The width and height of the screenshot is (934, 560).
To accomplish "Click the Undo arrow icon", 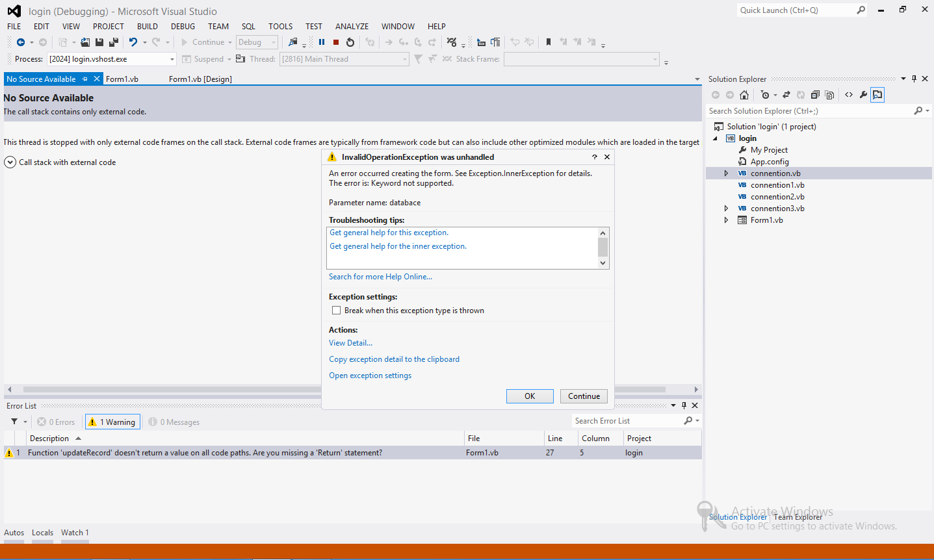I will point(133,42).
